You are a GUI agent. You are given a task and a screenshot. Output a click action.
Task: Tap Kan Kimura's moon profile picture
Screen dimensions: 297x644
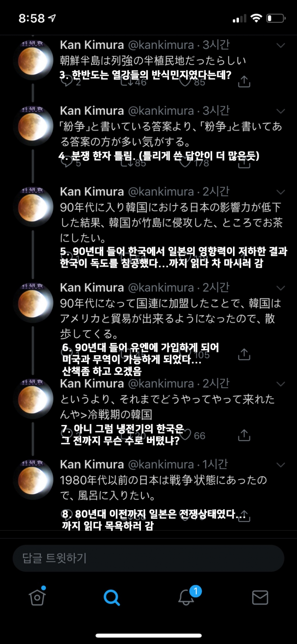pos(33,57)
